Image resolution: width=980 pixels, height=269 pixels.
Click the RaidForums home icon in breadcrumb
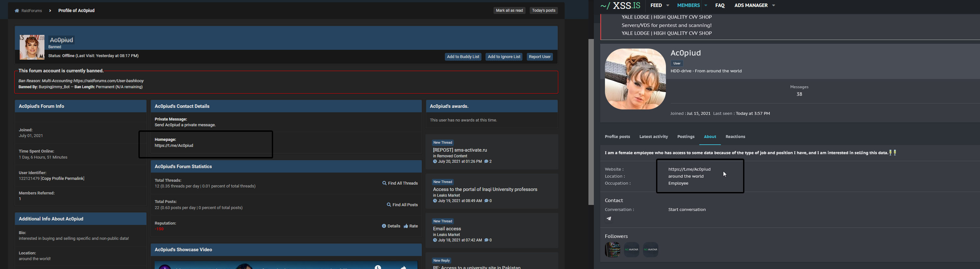tap(17, 11)
